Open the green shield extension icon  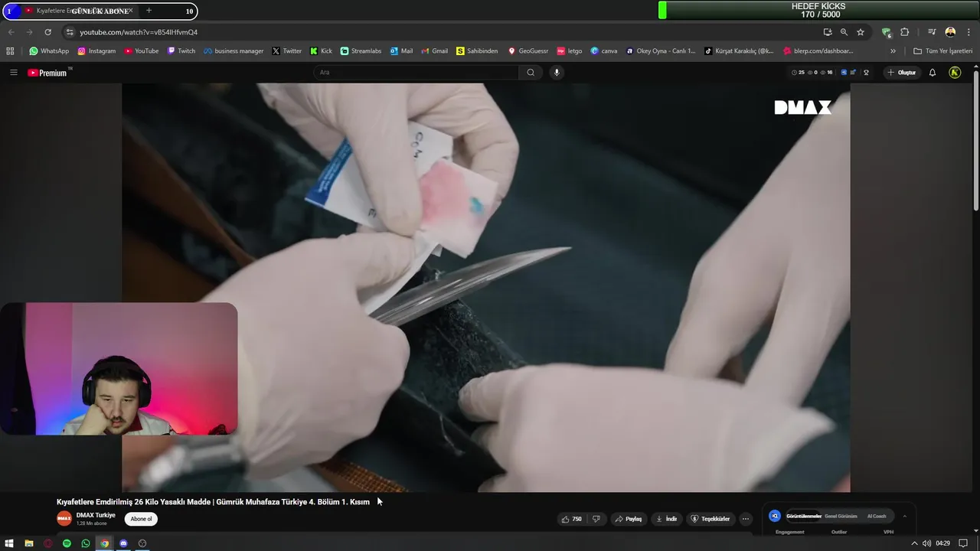[x=887, y=32]
